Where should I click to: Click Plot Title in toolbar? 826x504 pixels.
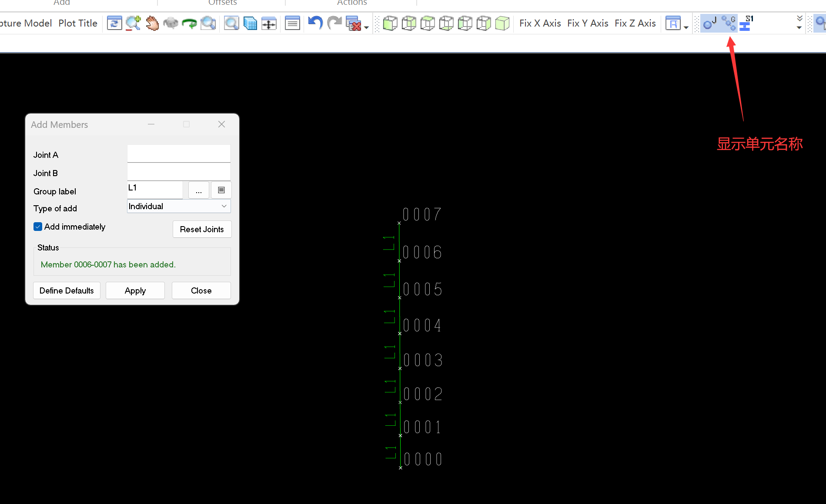pyautogui.click(x=78, y=23)
